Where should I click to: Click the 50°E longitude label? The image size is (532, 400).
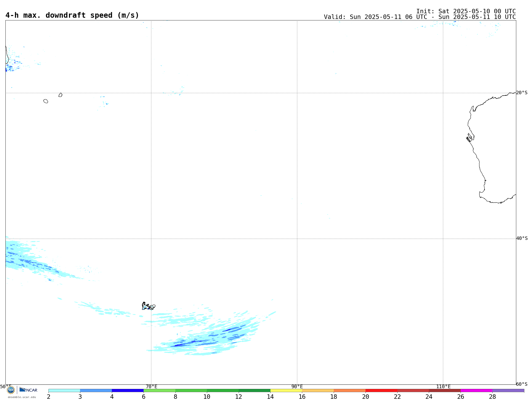click(x=6, y=387)
